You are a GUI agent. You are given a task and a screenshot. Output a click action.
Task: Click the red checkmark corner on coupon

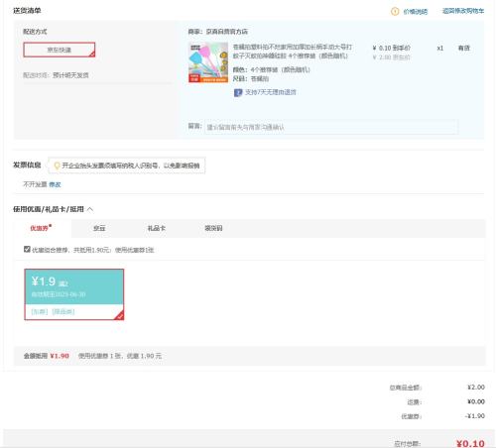119,316
